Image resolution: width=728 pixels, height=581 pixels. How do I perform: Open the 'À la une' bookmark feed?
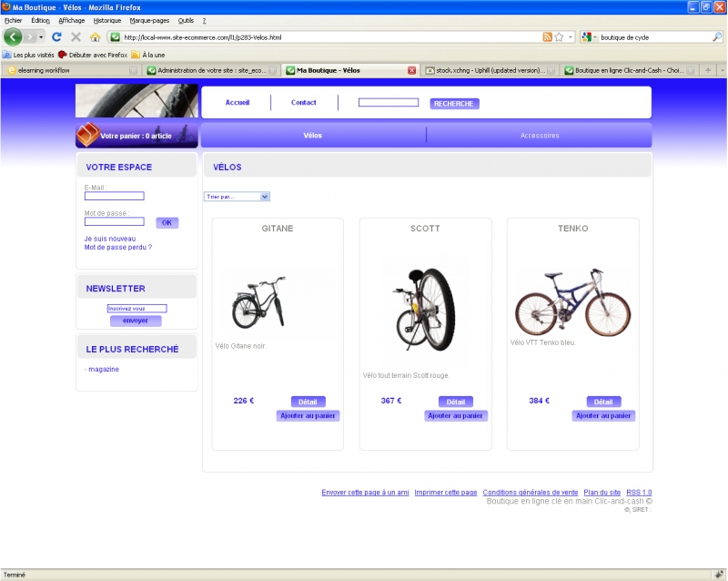coord(148,55)
